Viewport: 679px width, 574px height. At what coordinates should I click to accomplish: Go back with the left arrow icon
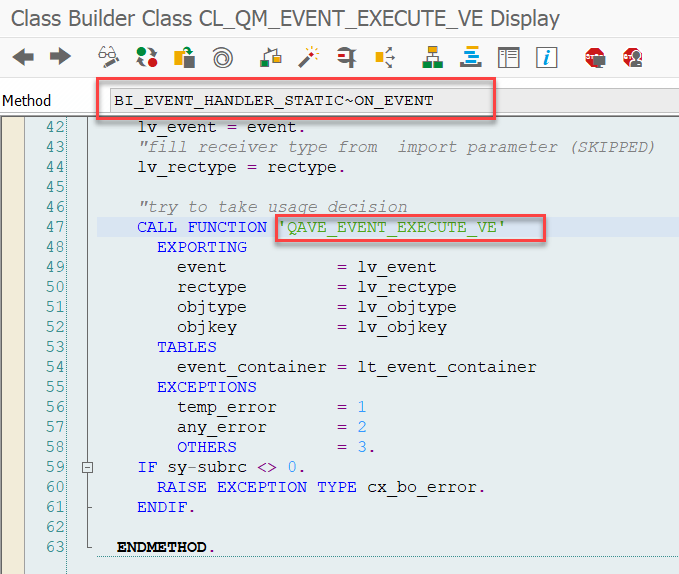point(23,57)
